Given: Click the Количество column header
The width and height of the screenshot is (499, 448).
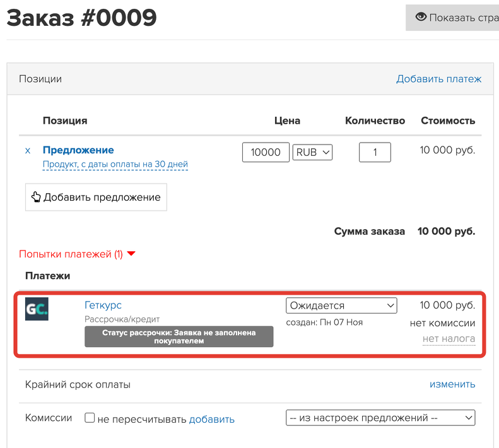Looking at the screenshot, I should [375, 121].
